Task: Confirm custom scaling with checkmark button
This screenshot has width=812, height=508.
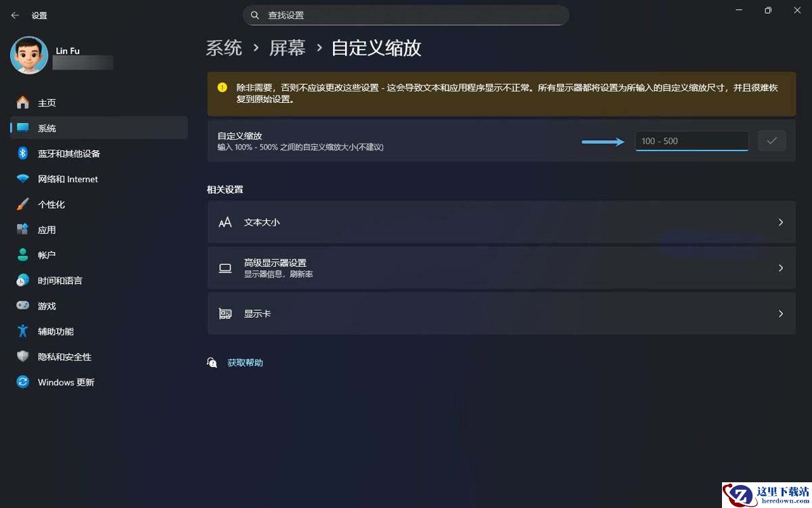Action: point(771,141)
